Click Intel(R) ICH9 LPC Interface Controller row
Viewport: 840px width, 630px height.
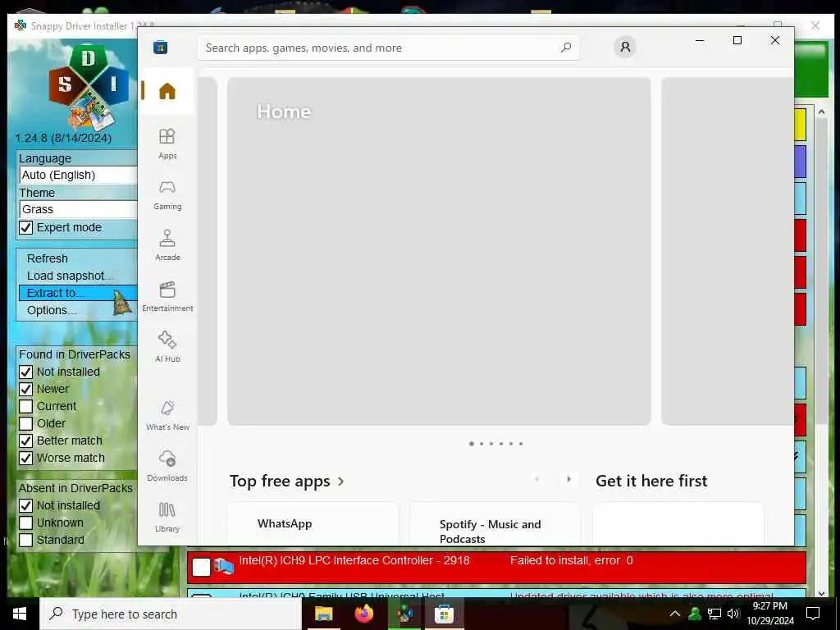pos(496,567)
